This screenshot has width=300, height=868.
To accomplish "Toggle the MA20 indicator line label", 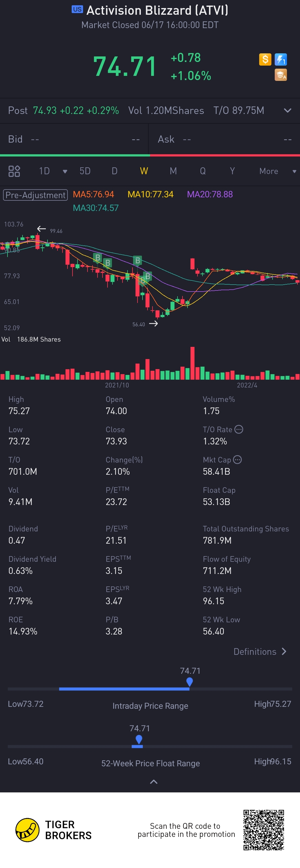I will click(x=210, y=195).
